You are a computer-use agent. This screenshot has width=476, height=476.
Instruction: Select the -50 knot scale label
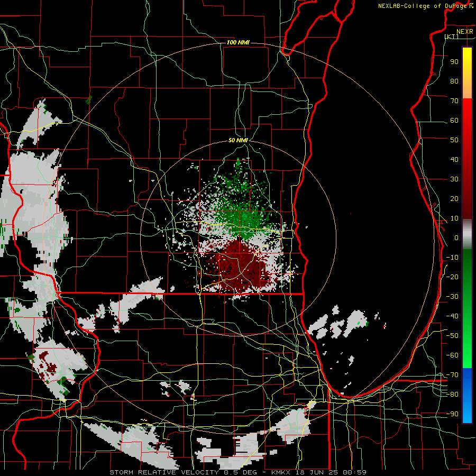point(452,336)
